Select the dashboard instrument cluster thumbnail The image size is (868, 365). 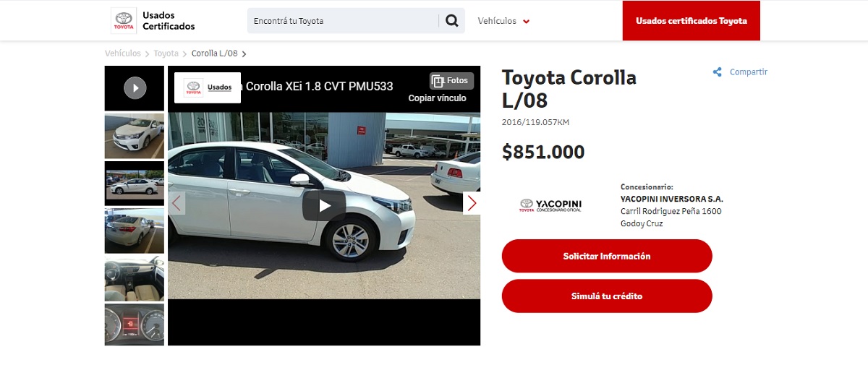(x=135, y=325)
